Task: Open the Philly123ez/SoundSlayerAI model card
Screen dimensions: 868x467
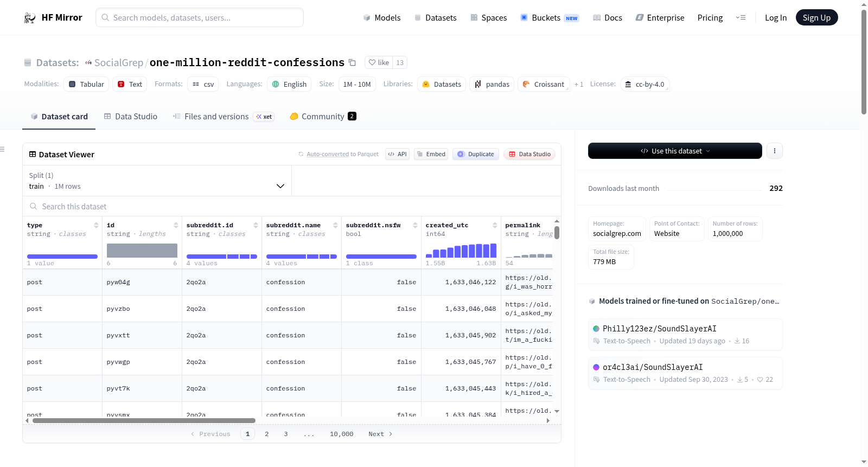Action: pos(685,335)
